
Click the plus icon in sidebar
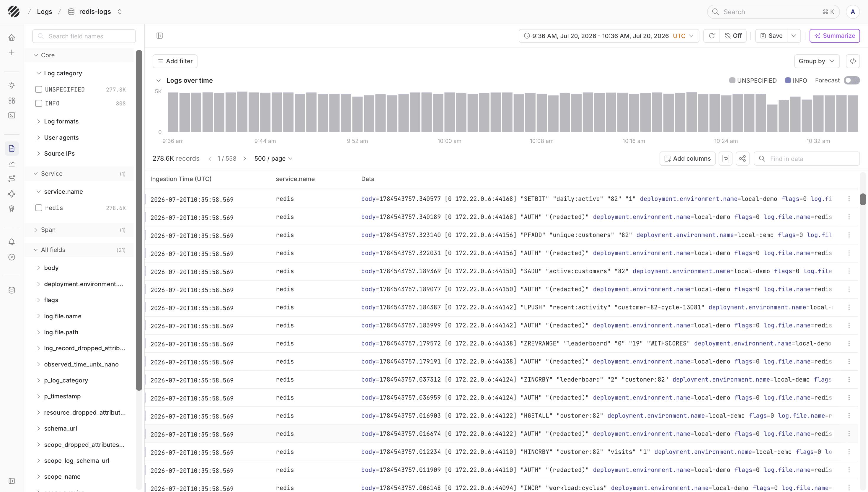tap(12, 52)
